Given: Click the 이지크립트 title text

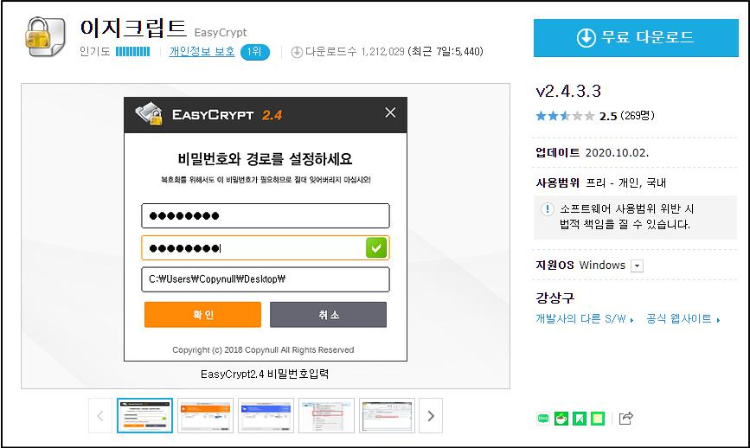Looking at the screenshot, I should click(133, 28).
